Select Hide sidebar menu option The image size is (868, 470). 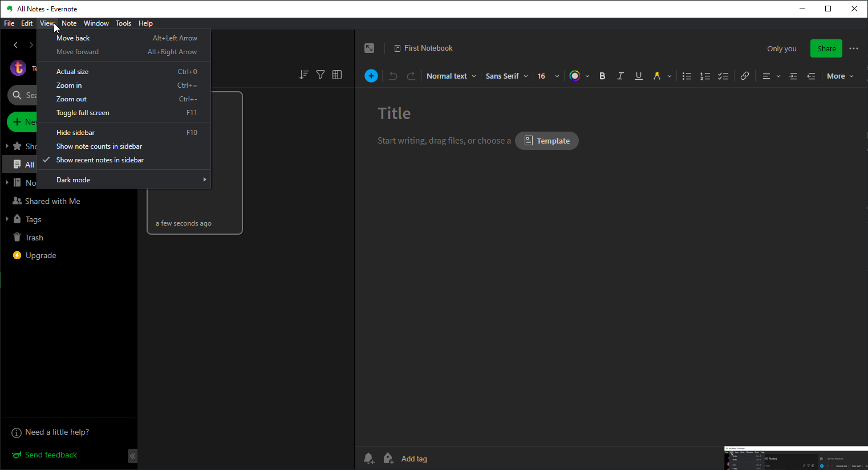click(x=75, y=133)
